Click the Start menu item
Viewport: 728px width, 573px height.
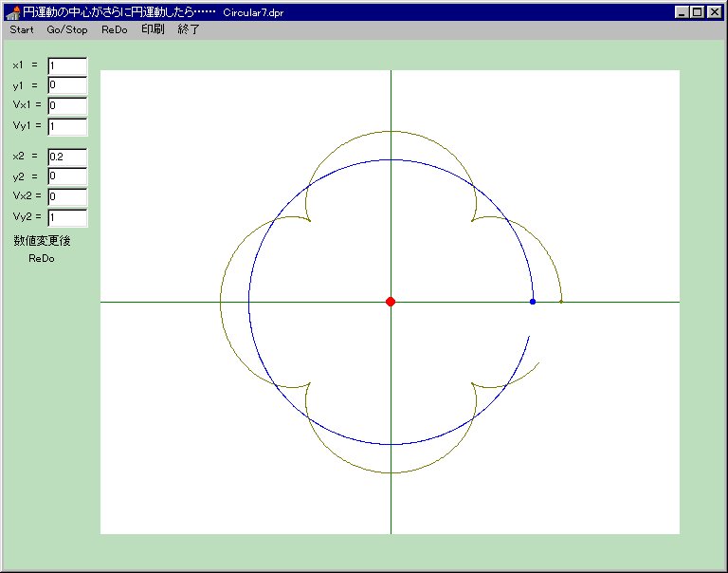[x=22, y=29]
